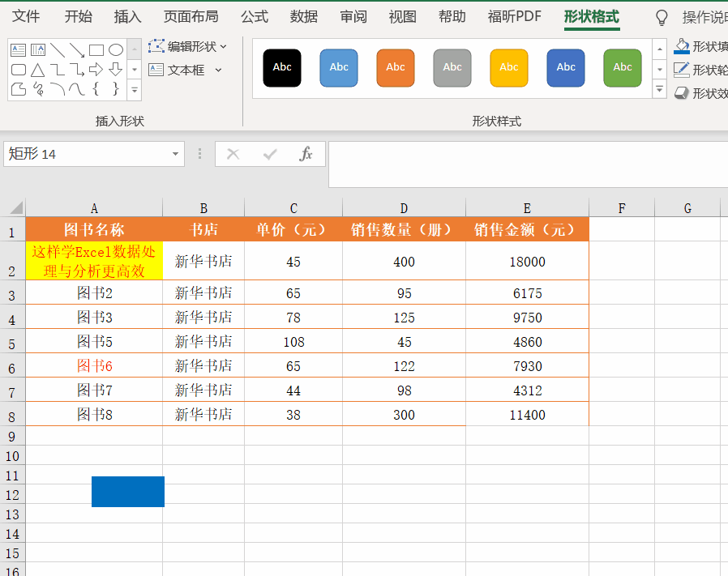The image size is (728, 576).
Task: Open the 公式 Formulas tab
Action: point(255,17)
